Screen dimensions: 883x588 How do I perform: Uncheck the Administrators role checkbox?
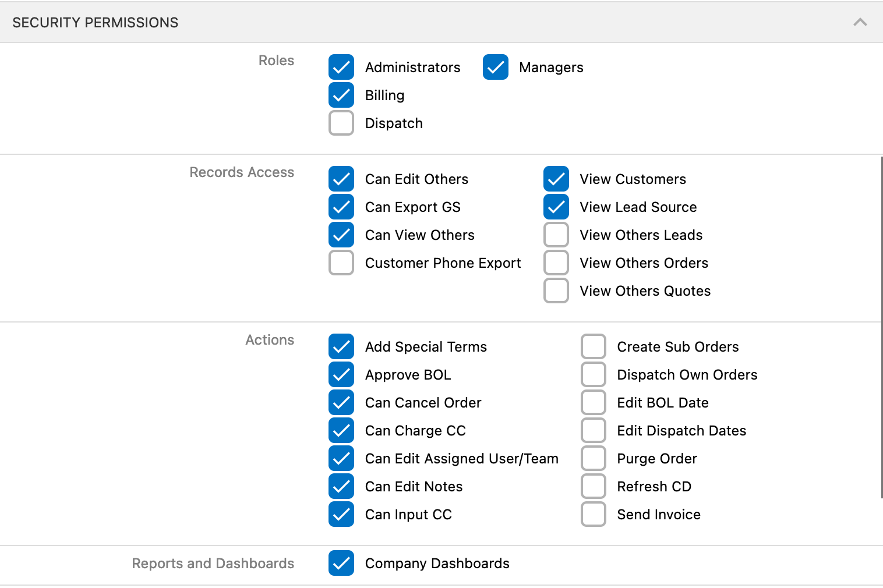[x=341, y=67]
